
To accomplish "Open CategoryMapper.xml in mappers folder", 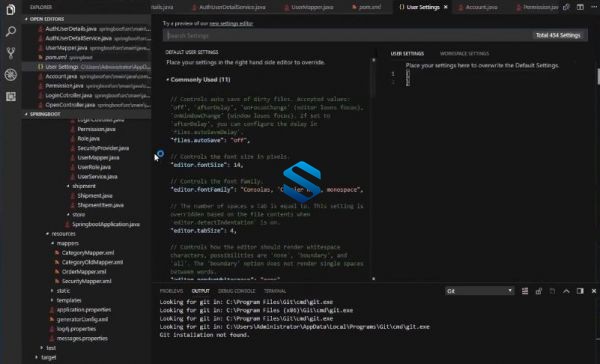I will click(88, 253).
